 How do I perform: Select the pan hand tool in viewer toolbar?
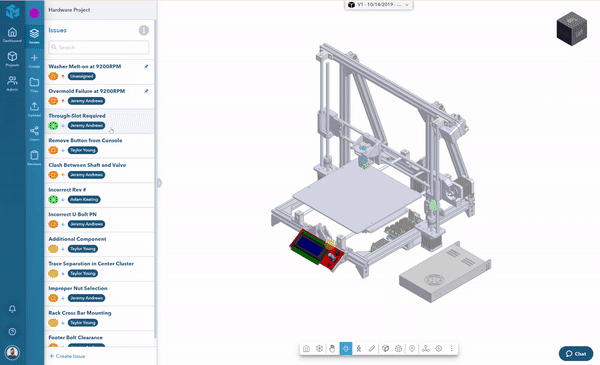(x=332, y=349)
